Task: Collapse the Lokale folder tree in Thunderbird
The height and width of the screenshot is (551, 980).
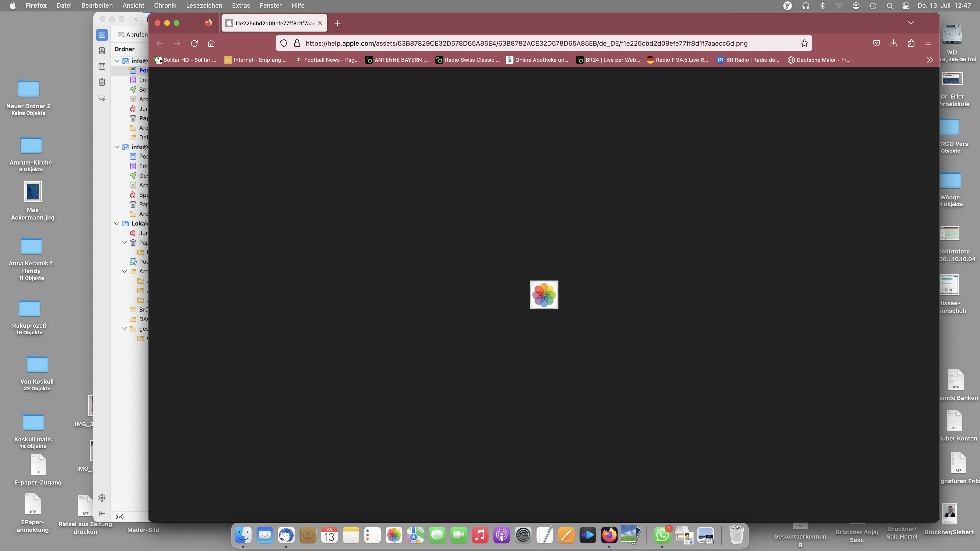Action: (x=117, y=224)
